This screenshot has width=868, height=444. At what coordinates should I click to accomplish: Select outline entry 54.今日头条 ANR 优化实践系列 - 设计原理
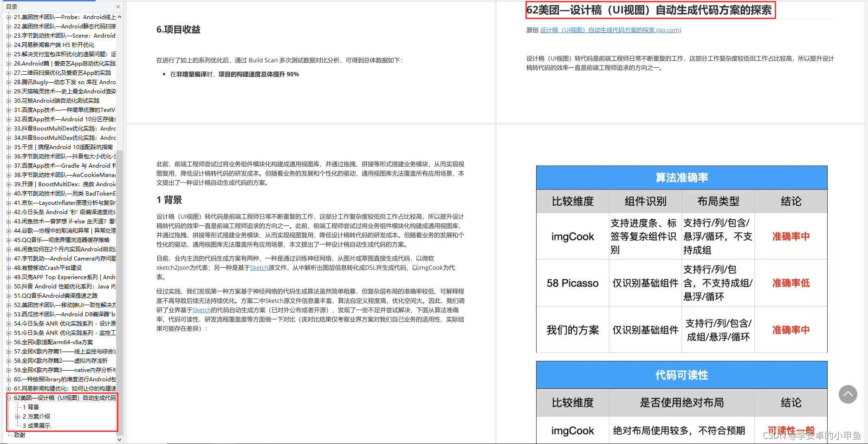[65, 324]
